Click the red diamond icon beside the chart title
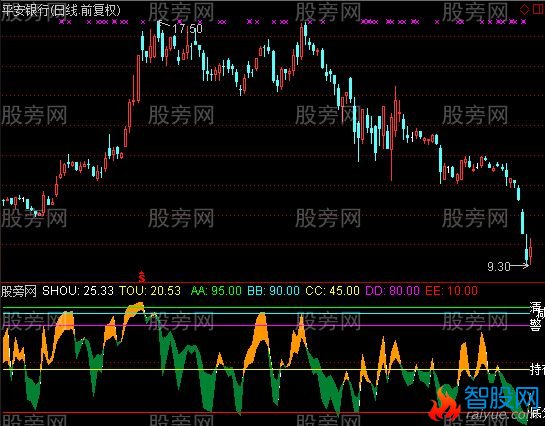The width and height of the screenshot is (545, 426). point(524,9)
